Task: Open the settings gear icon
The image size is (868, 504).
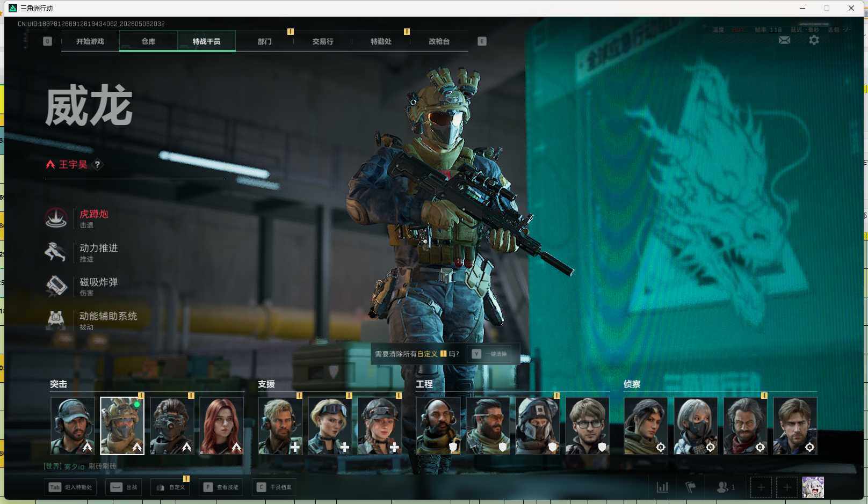Action: 814,40
